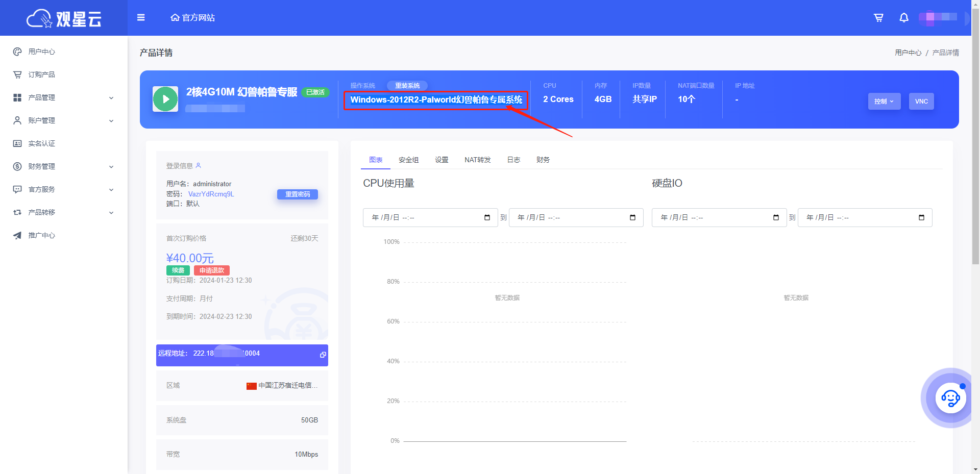Viewport: 980px width, 474px height.
Task: Expand the 财务管理 sidebar menu
Action: tap(111, 167)
